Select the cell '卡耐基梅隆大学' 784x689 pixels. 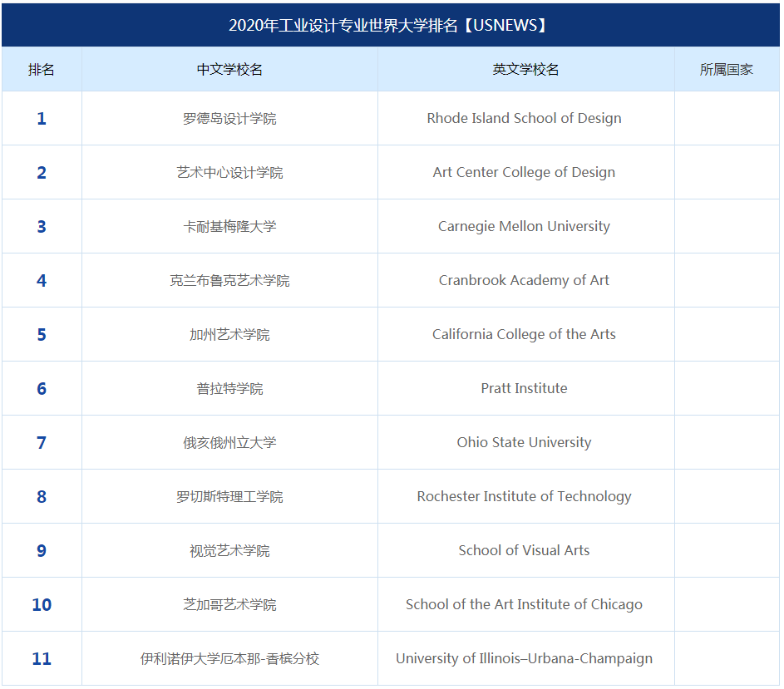229,227
